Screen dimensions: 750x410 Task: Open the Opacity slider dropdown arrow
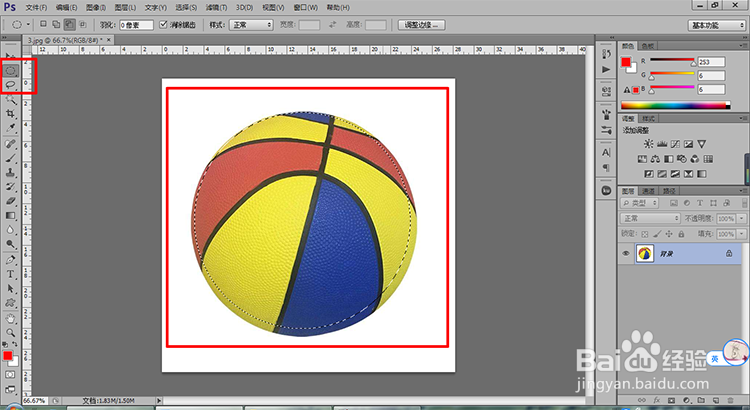point(741,218)
